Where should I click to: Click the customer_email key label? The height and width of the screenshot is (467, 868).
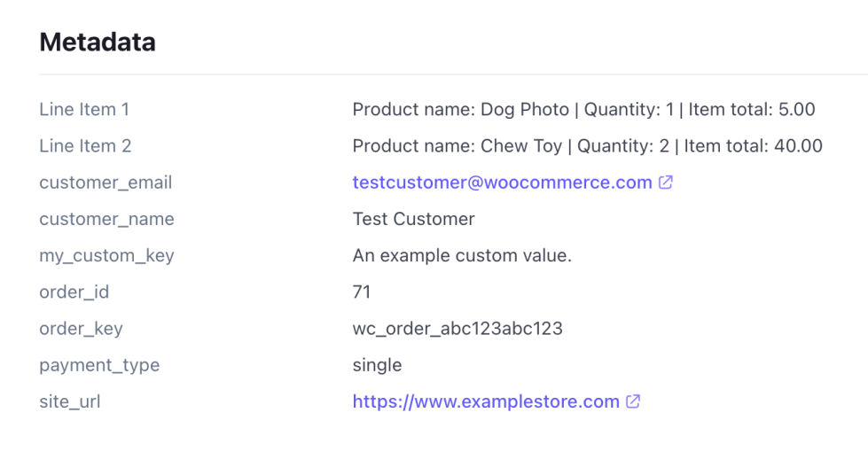tap(106, 183)
